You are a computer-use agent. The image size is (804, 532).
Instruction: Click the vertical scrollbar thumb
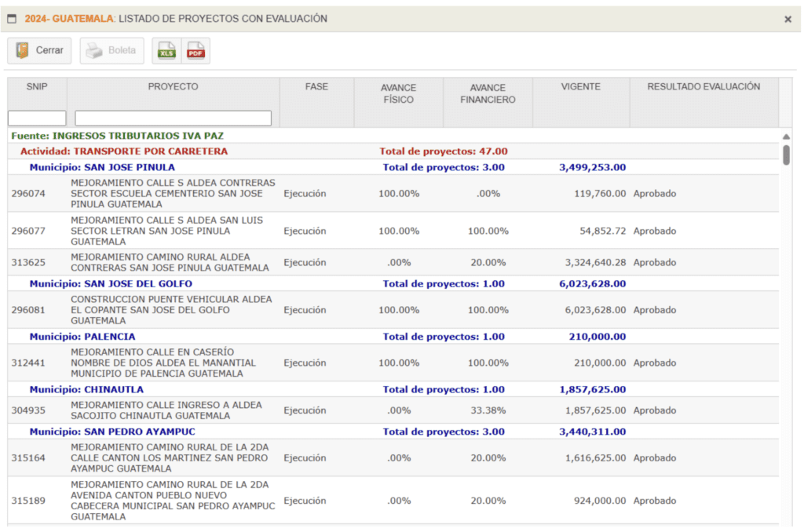tap(786, 155)
